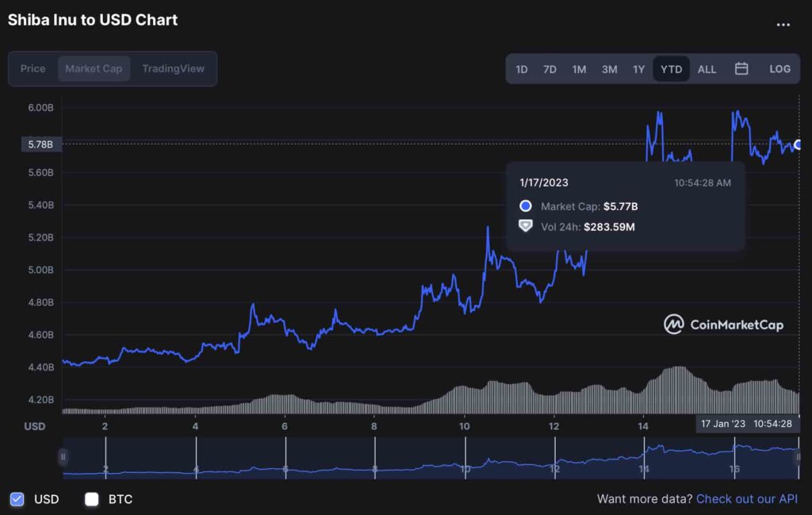Viewport: 812px width, 515px height.
Task: Select the USD axis label
Action: 34,426
